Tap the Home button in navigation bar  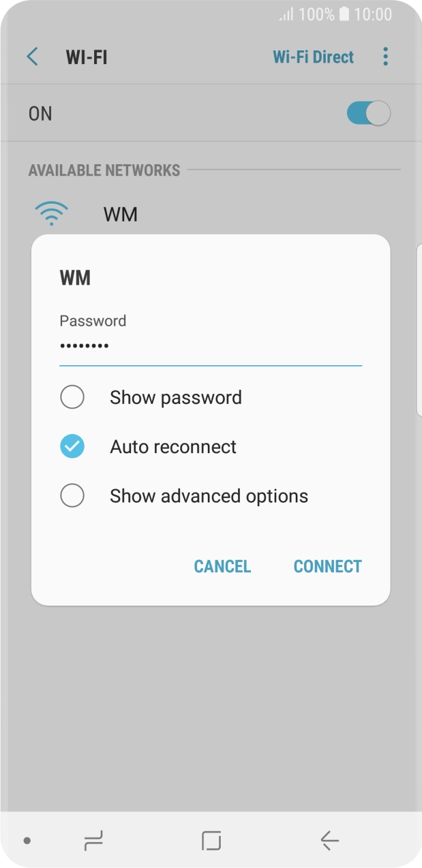tap(211, 841)
